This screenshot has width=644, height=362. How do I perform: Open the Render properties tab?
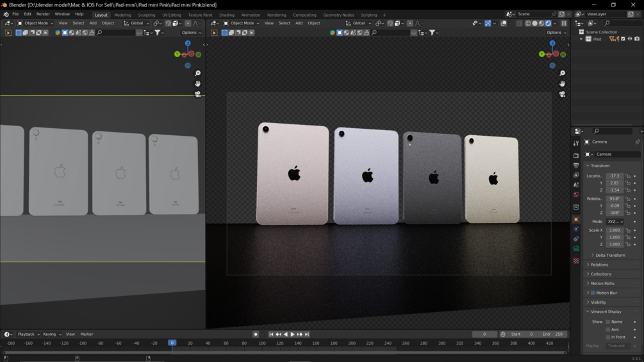point(576,156)
